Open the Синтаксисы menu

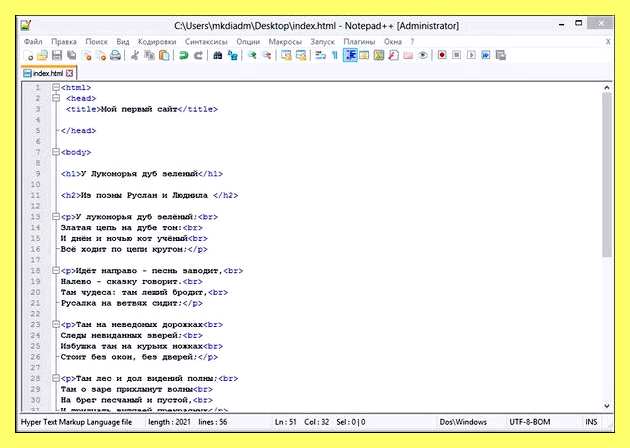point(206,42)
